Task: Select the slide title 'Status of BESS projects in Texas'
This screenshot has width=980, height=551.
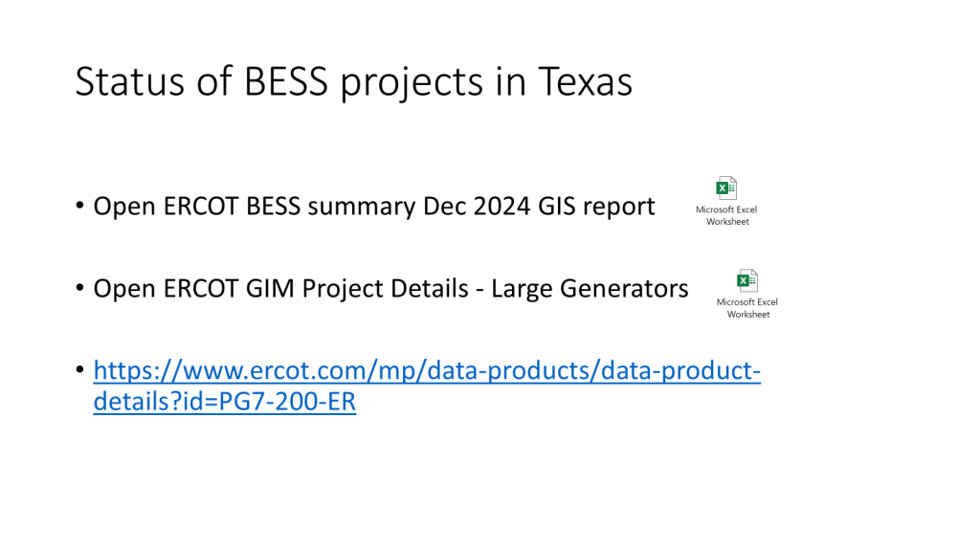Action: pos(353,83)
